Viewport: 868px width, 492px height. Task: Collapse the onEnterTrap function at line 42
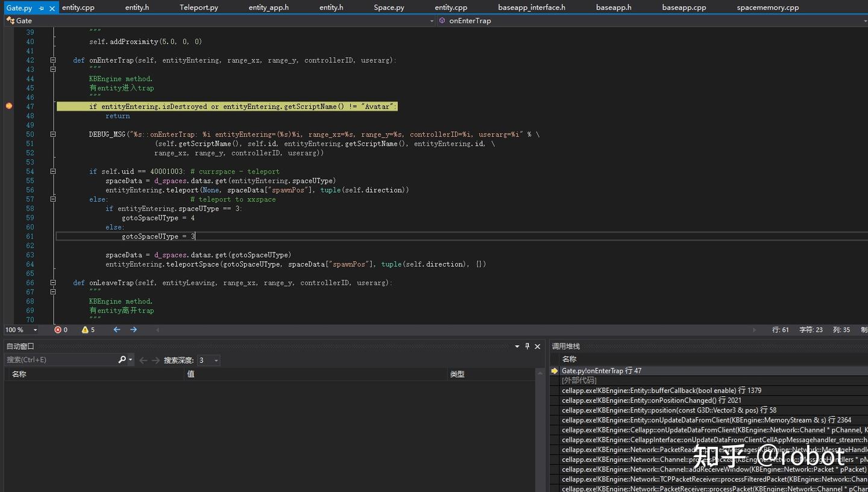click(x=53, y=60)
